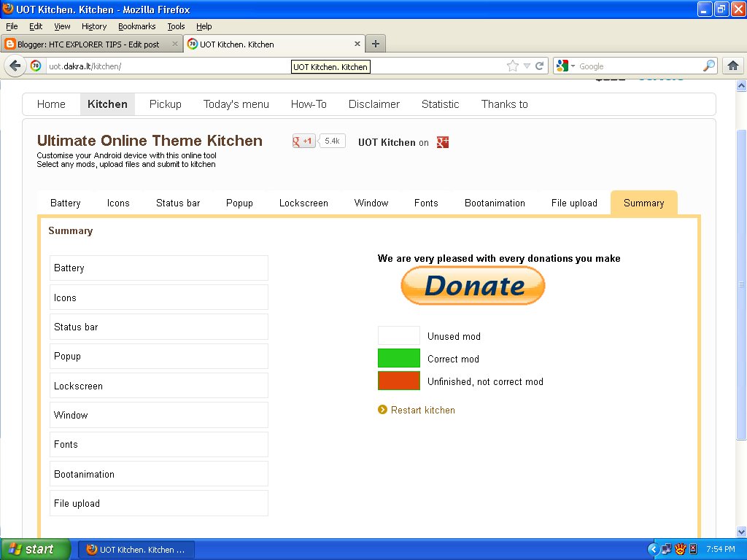Screen dimensions: 747x560
Task: Open the History menu
Action: [94, 26]
